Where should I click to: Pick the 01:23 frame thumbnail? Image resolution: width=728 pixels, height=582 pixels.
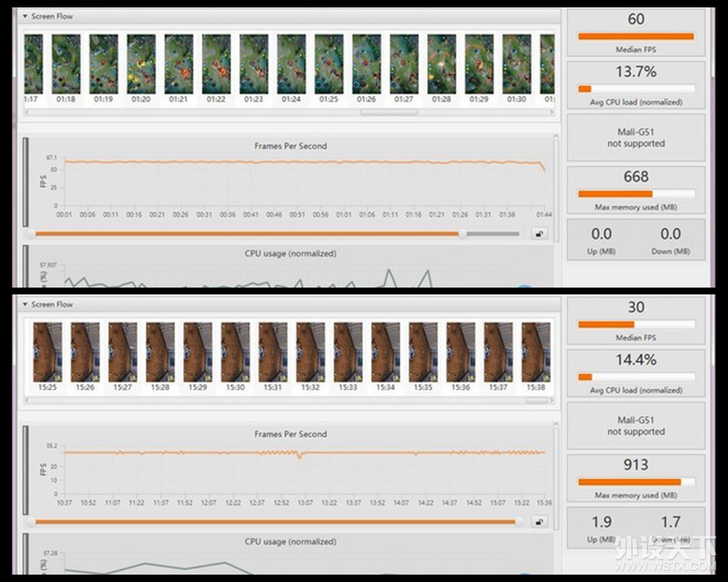pos(254,64)
